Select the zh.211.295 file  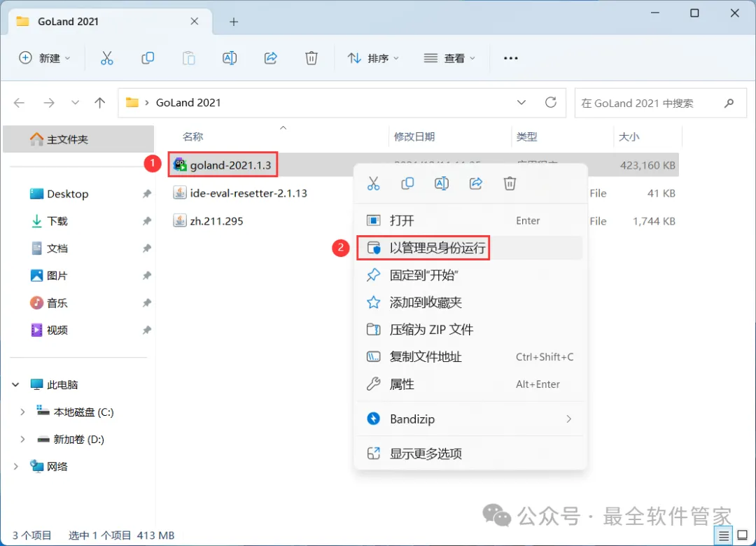tap(209, 221)
